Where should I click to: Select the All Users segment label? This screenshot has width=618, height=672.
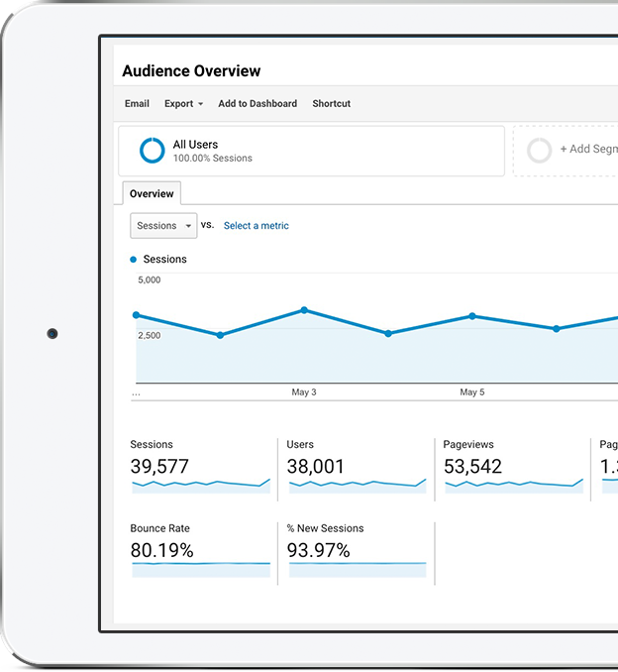point(195,145)
